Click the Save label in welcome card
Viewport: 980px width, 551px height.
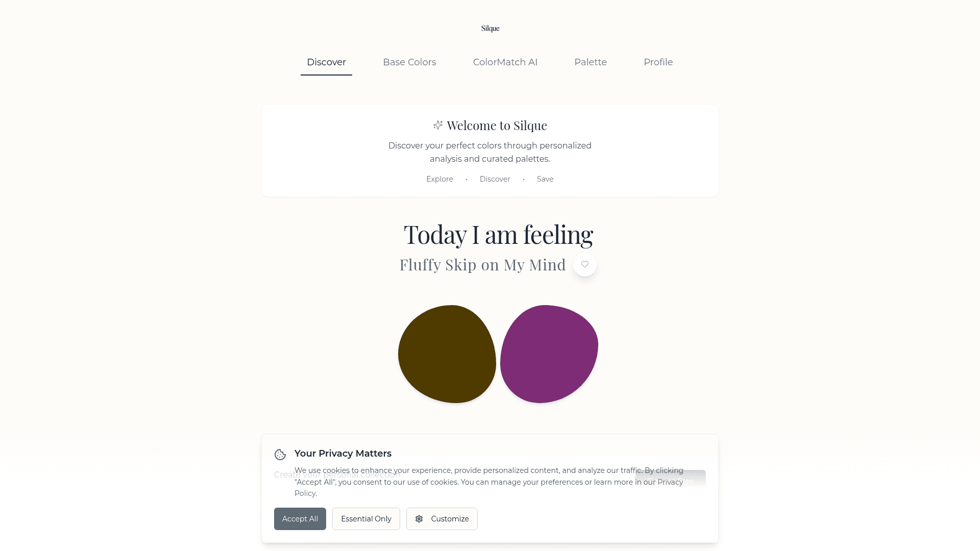[x=545, y=179]
